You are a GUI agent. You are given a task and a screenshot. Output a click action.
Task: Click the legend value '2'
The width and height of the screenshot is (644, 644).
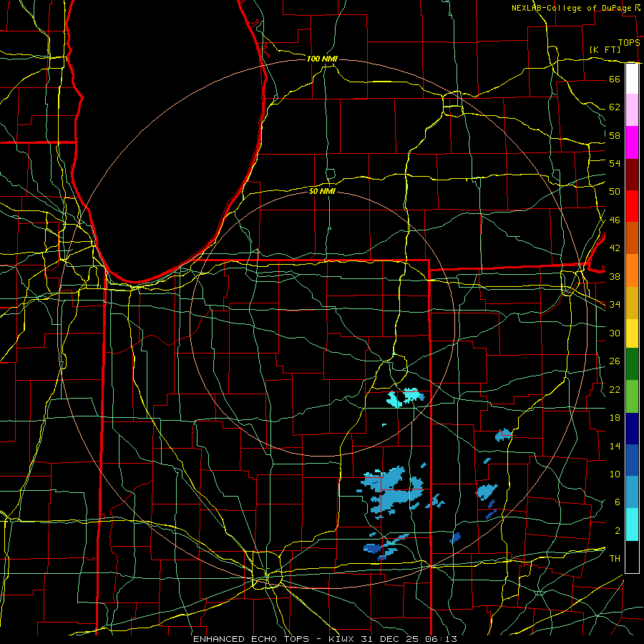617,531
